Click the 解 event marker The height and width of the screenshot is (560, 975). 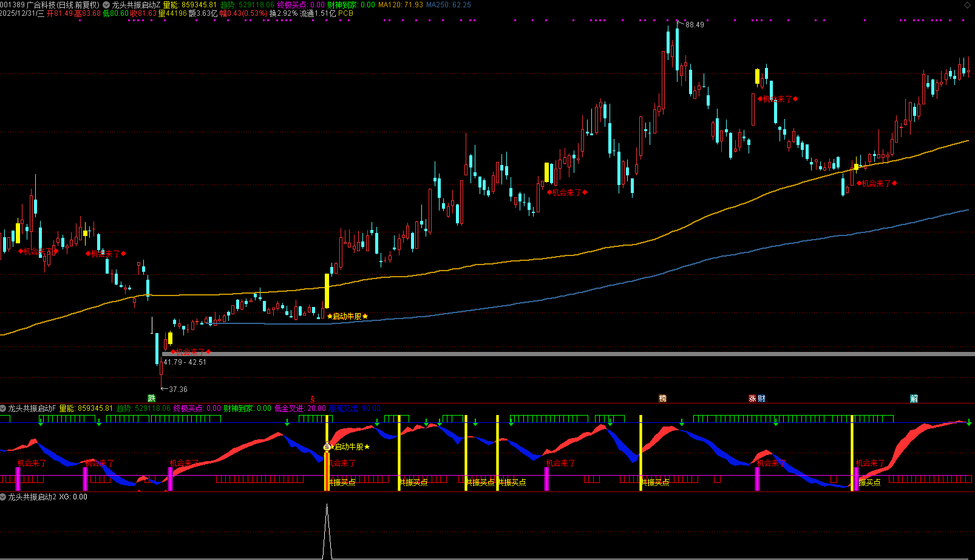coord(914,399)
